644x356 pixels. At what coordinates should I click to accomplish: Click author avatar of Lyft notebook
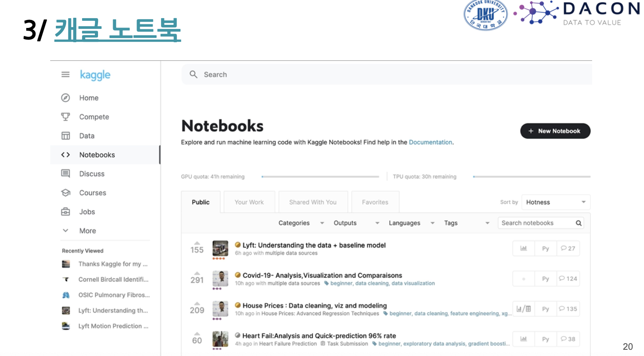tap(220, 248)
